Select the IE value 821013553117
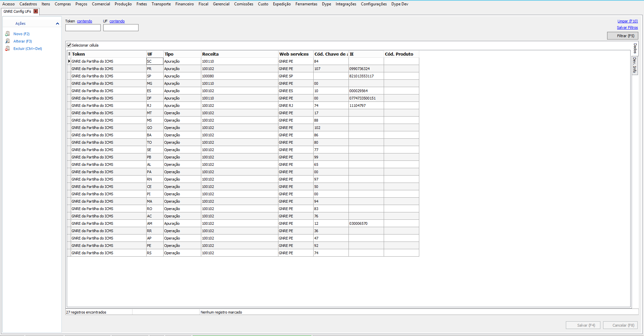 [x=366, y=76]
